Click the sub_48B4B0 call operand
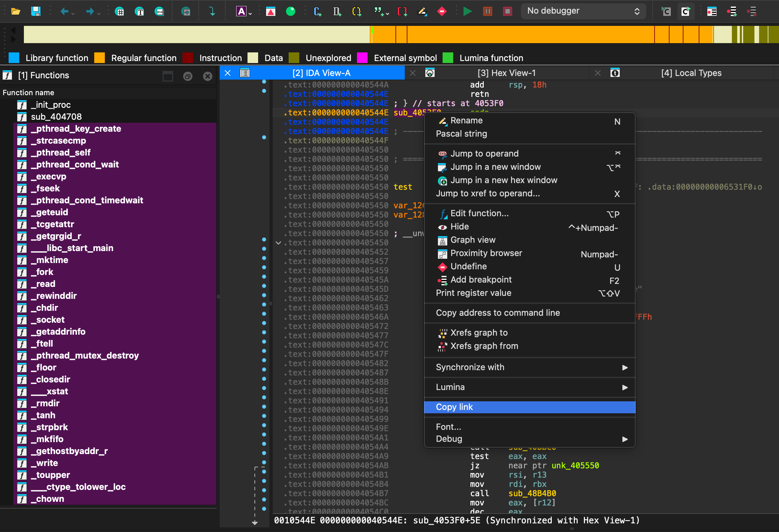This screenshot has width=779, height=532. (532, 494)
